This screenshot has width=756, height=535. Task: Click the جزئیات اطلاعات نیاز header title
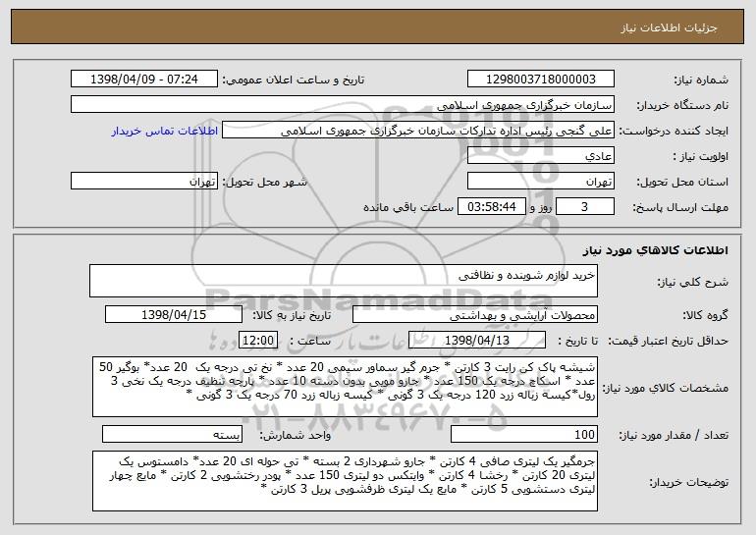pyautogui.click(x=669, y=27)
